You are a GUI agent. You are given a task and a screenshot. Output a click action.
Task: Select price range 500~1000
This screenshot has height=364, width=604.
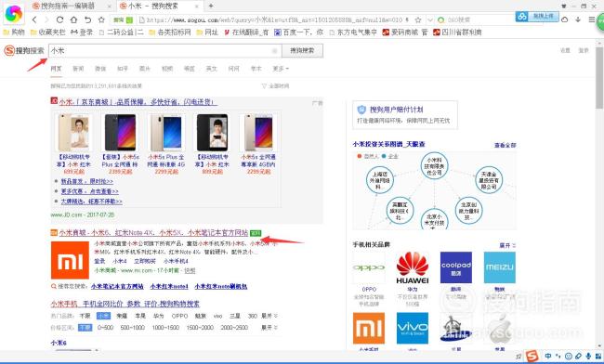click(x=133, y=328)
